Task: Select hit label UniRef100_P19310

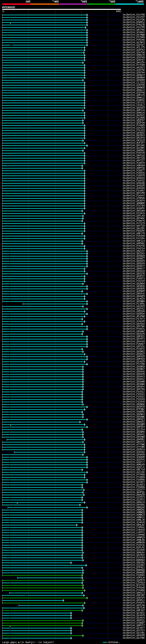Action: click(x=134, y=397)
